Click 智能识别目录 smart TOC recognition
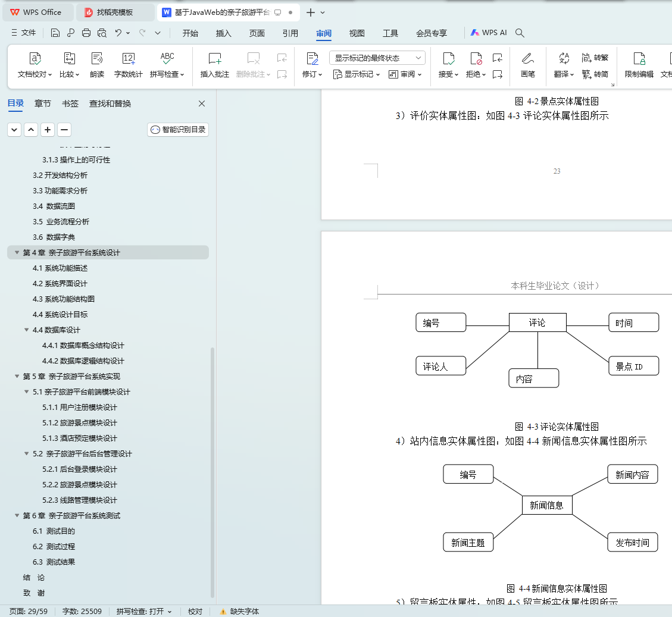Viewport: 672px width, 617px height. 178,129
